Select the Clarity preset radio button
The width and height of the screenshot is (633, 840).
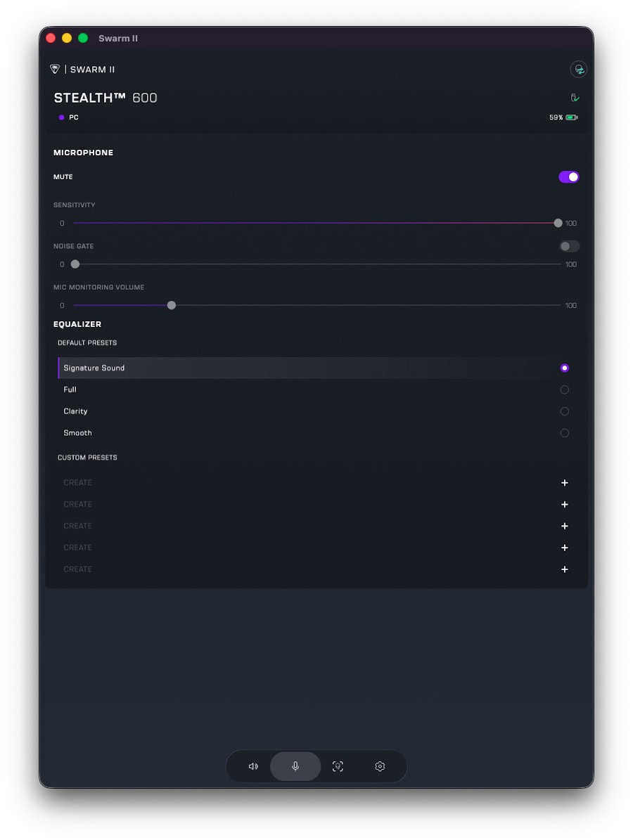point(564,411)
